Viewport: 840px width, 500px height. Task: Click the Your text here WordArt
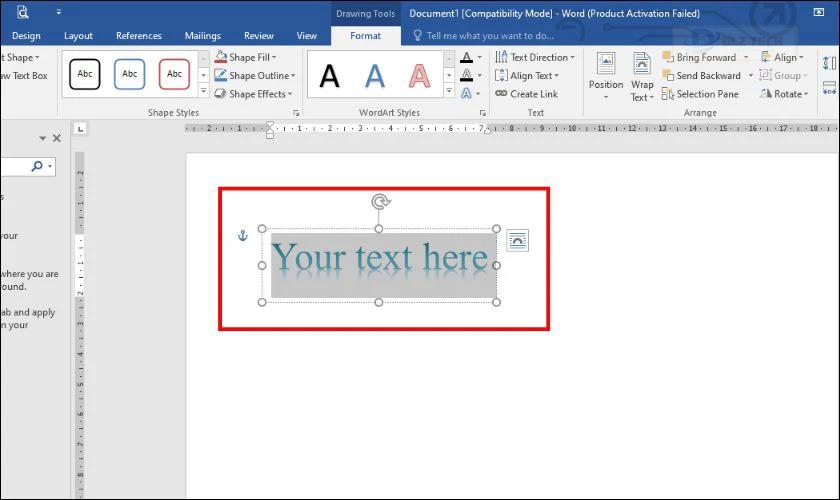pyautogui.click(x=380, y=257)
